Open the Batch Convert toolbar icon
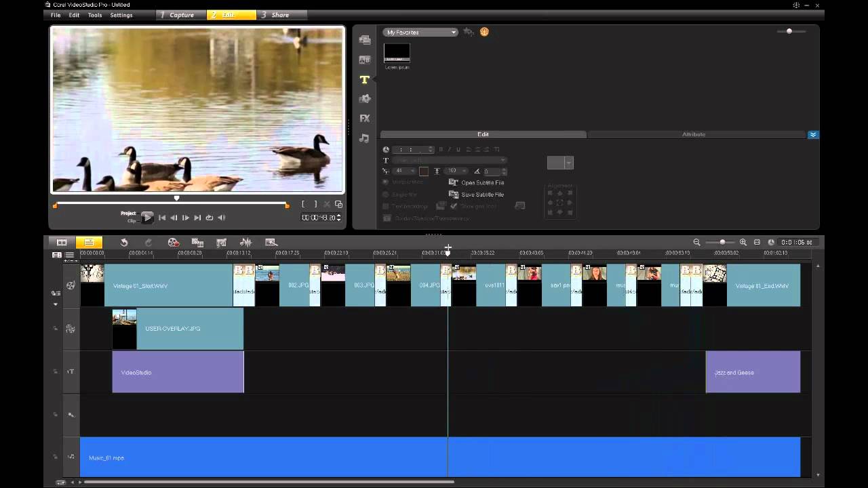The width and height of the screenshot is (868, 488). pos(197,242)
